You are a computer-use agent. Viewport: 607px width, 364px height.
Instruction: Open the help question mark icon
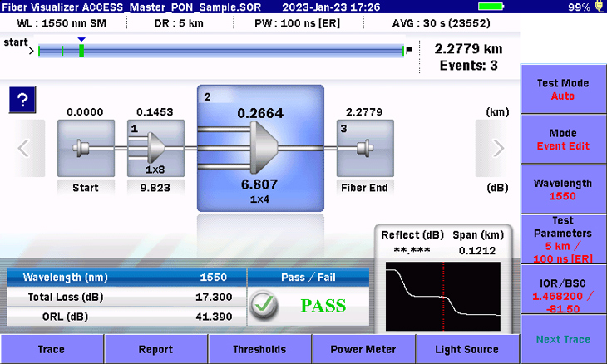[22, 100]
